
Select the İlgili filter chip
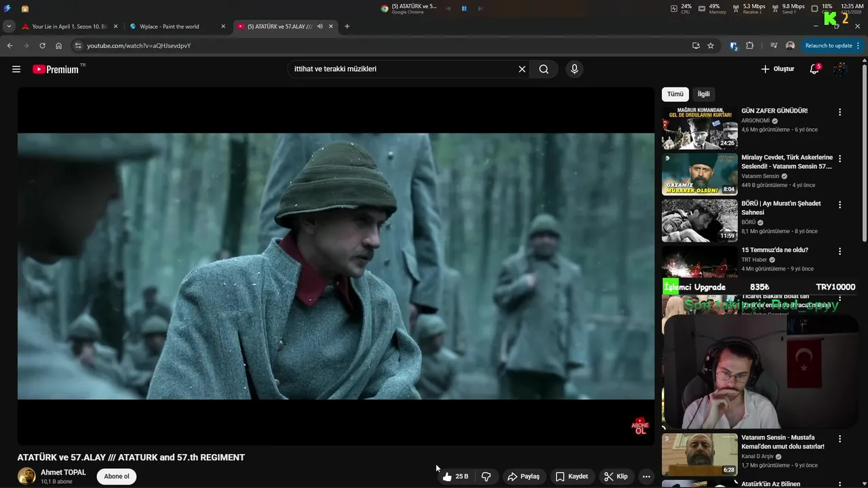click(x=704, y=94)
